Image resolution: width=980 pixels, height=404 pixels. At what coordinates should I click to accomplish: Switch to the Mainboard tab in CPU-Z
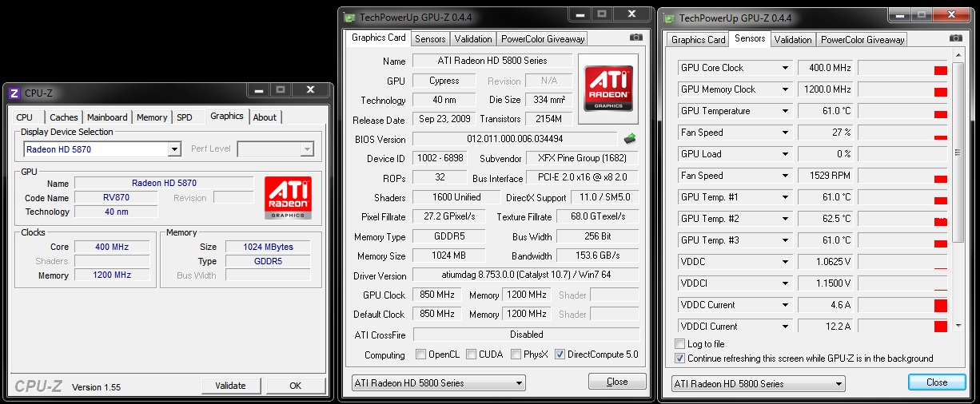tap(107, 117)
